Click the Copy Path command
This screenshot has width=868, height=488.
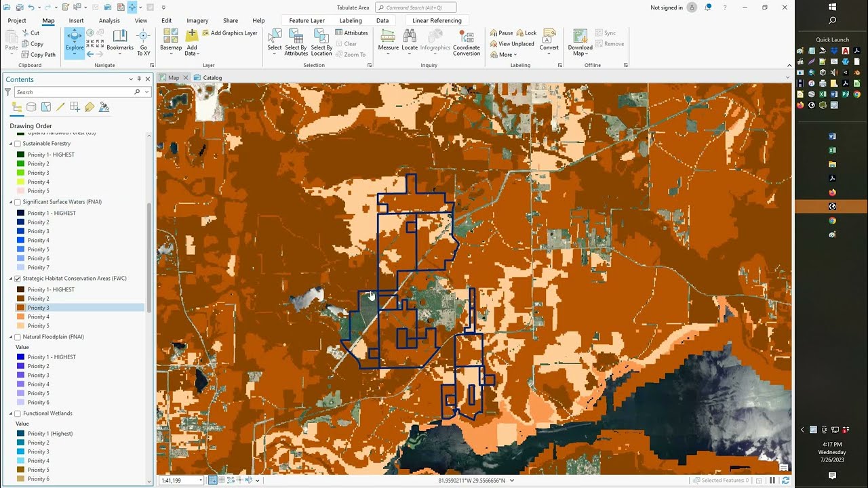point(39,54)
